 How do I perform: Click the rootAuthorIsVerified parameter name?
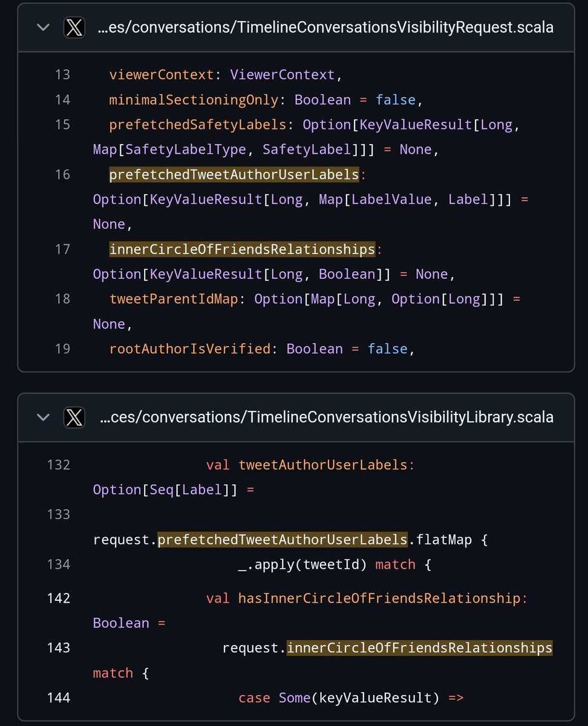(x=189, y=349)
